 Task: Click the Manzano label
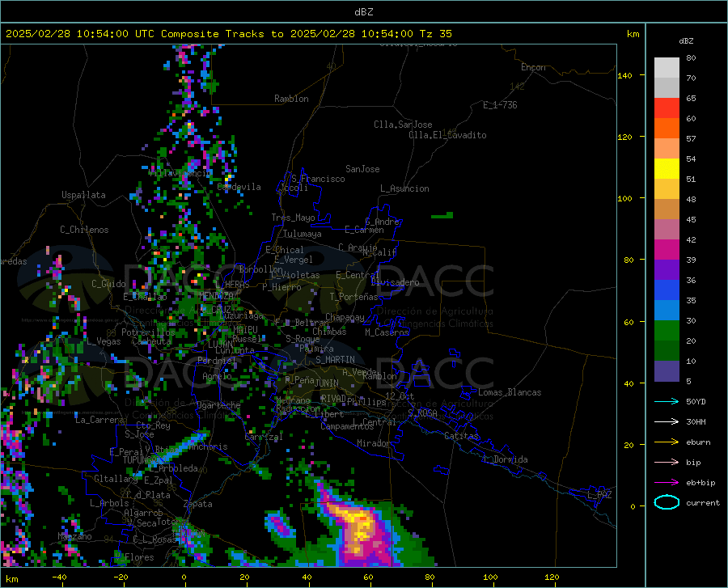point(74,536)
